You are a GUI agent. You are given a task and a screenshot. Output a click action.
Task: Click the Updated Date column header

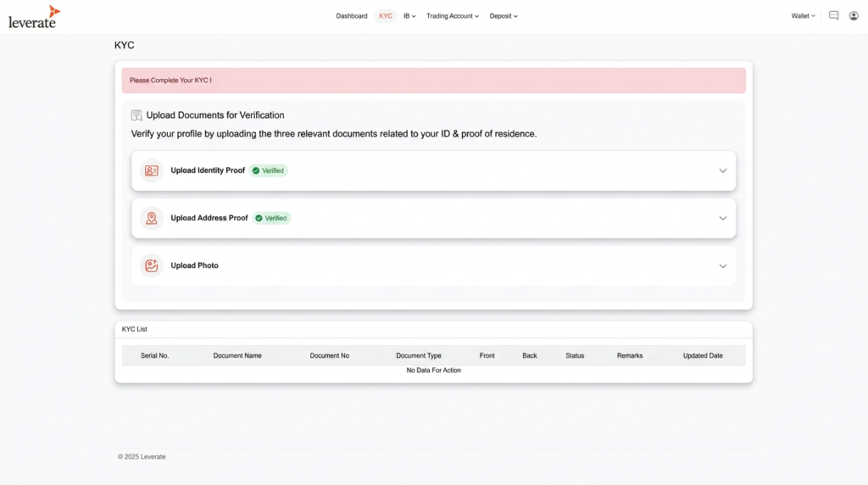[703, 355]
